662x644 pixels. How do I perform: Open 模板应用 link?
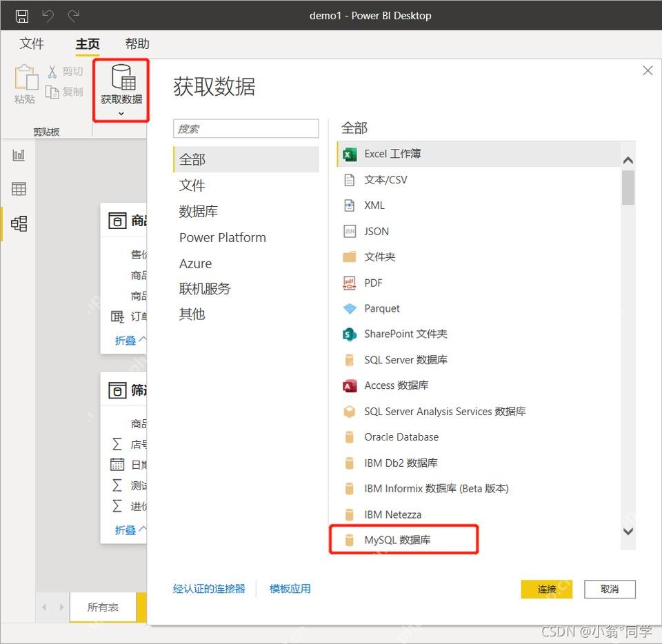click(290, 589)
